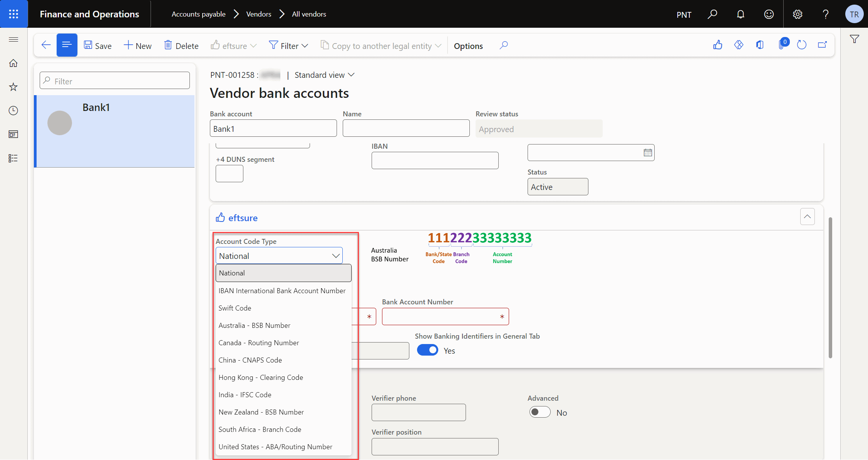The image size is (868, 460).
Task: Click the +4 DUNS segment box
Action: (230, 174)
